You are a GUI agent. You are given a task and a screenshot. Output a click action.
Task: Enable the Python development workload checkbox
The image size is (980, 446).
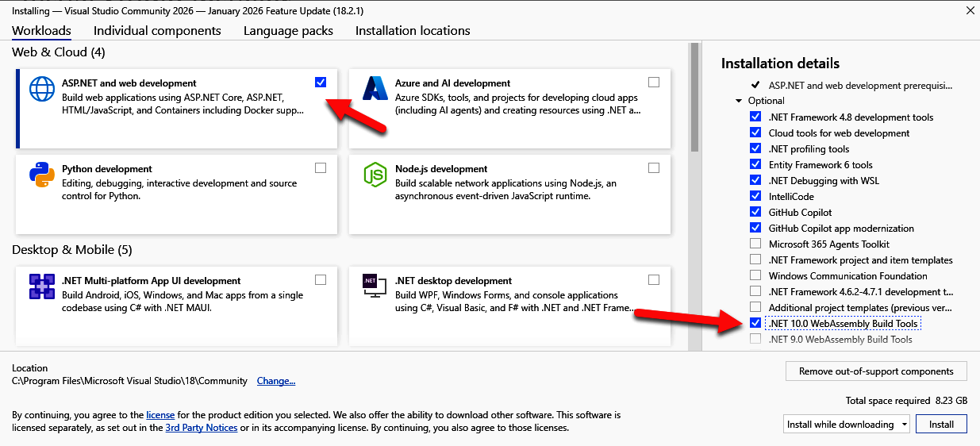click(321, 167)
